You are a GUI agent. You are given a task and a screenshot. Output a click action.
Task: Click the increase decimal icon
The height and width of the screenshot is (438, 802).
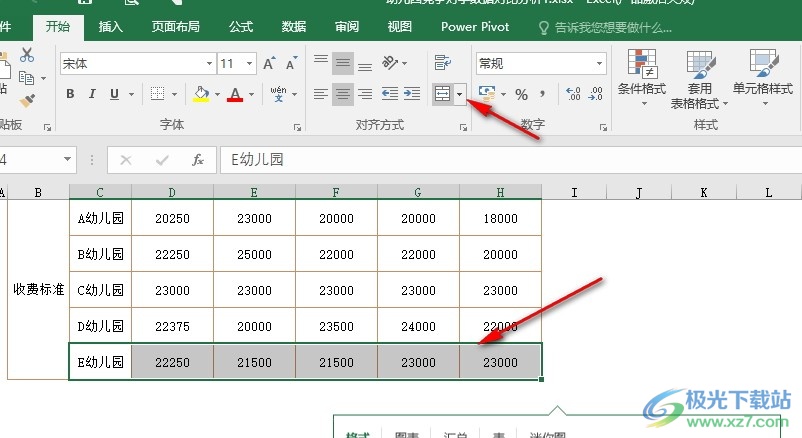point(573,94)
